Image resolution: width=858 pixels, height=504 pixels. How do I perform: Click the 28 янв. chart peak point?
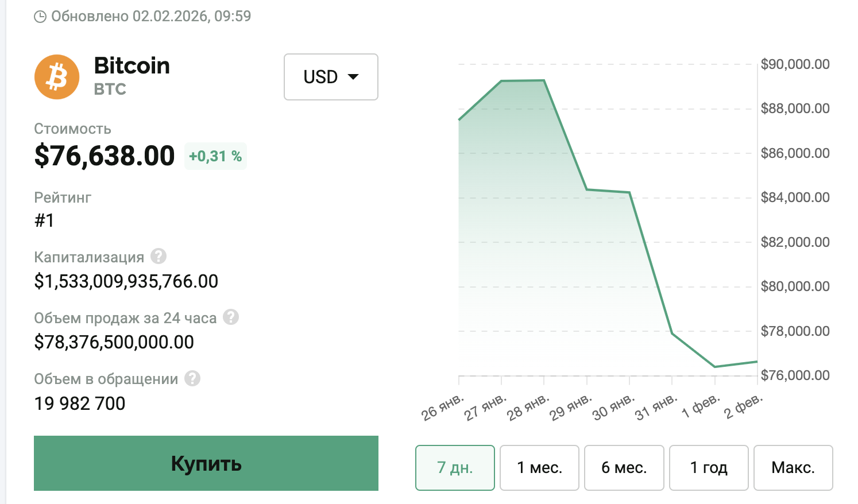click(544, 80)
